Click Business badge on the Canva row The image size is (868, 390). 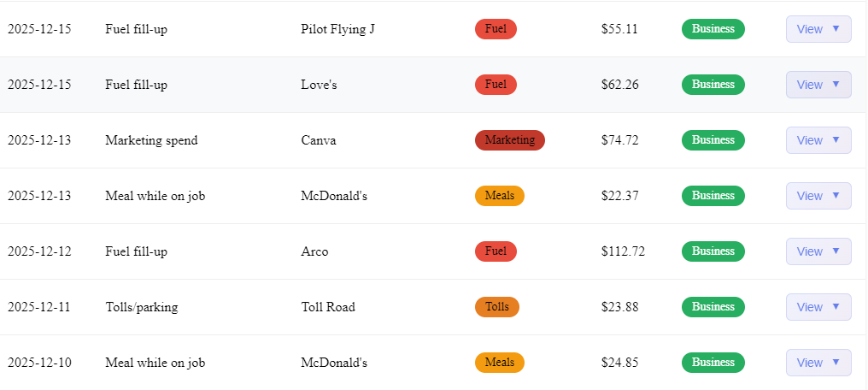pos(713,140)
